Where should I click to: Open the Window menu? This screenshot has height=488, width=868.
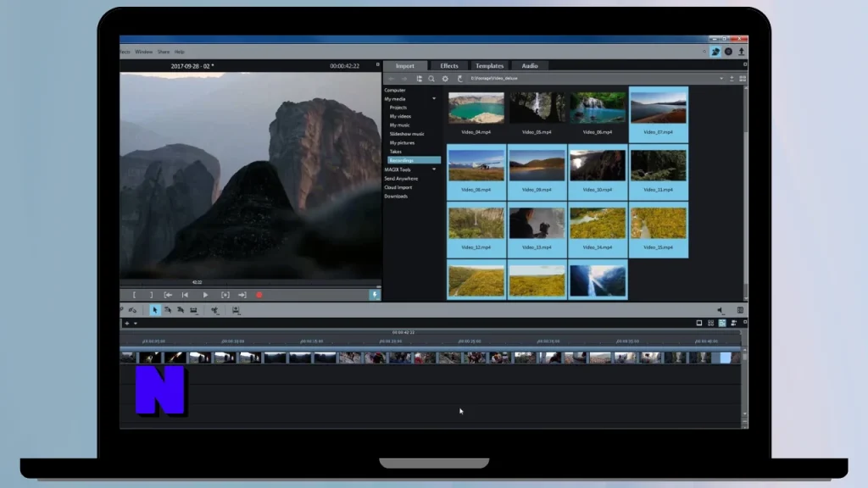tap(143, 52)
